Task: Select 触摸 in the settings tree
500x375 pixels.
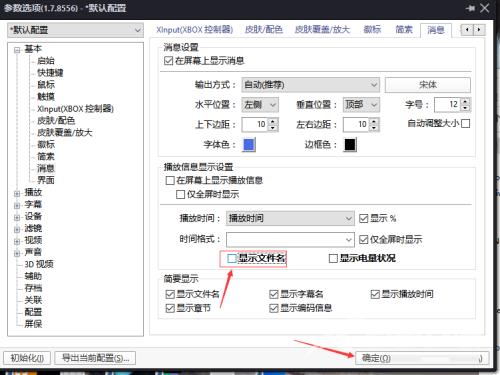Action: pos(46,97)
